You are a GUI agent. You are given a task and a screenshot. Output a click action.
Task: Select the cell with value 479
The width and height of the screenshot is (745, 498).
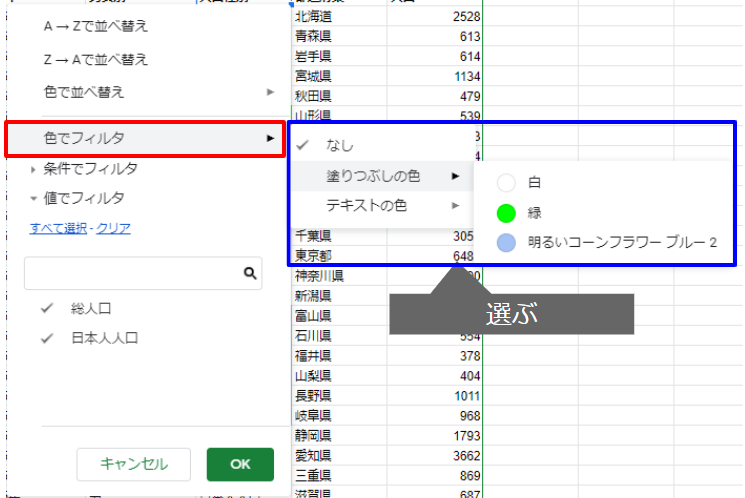click(x=435, y=96)
